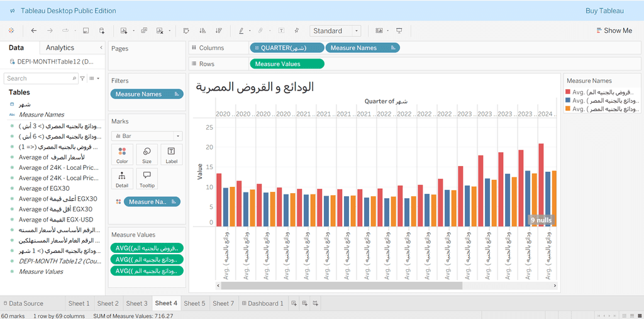The image size is (644, 319).
Task: Click the Presentation Mode toolbar icon
Action: coord(399,31)
